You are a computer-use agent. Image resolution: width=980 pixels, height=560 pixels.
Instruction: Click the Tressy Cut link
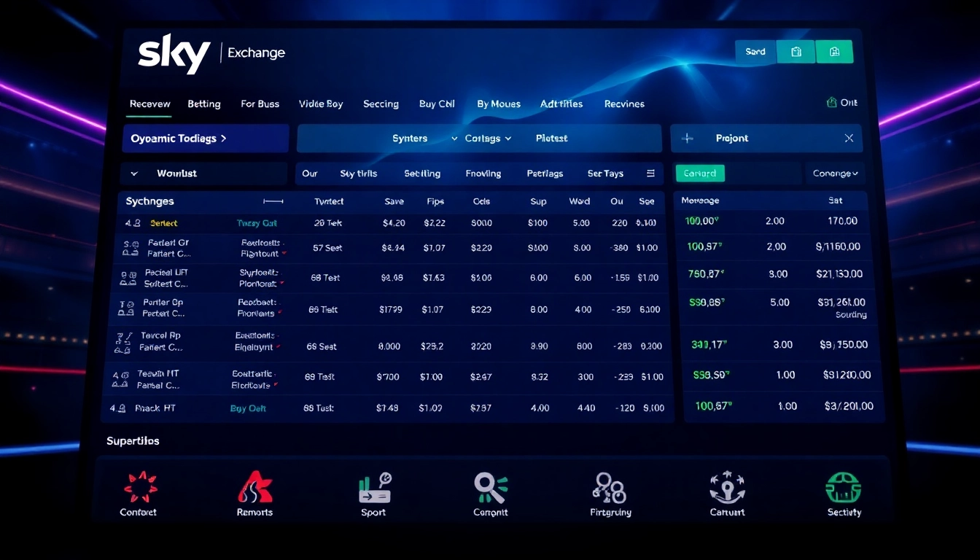coord(257,223)
